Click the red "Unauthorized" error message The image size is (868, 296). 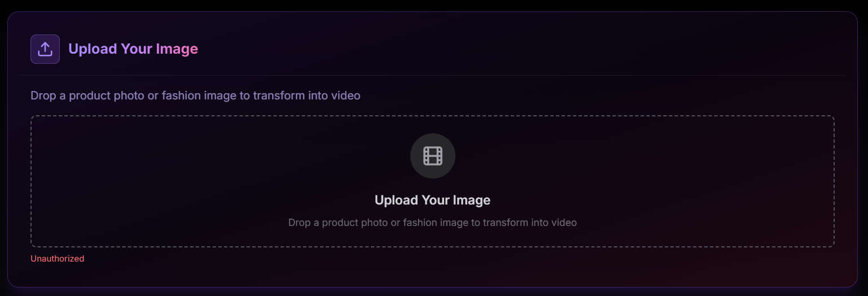57,259
